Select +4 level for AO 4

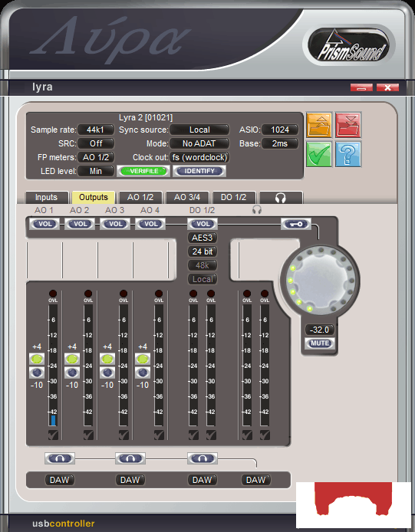point(143,359)
